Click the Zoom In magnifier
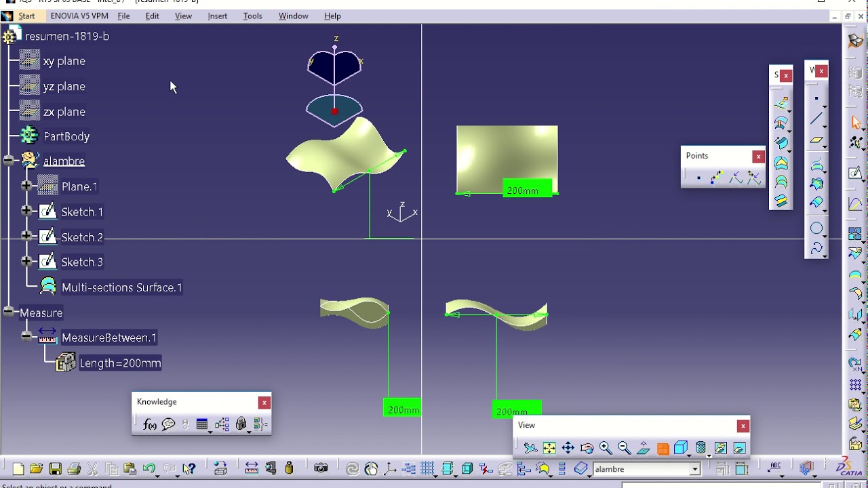Screen dimensions: 868x488 point(606,448)
